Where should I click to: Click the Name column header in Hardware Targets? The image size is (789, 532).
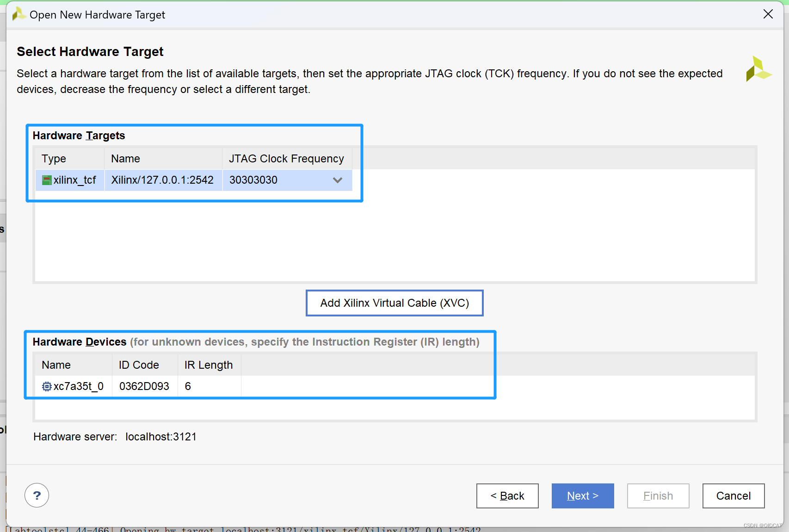click(x=163, y=159)
